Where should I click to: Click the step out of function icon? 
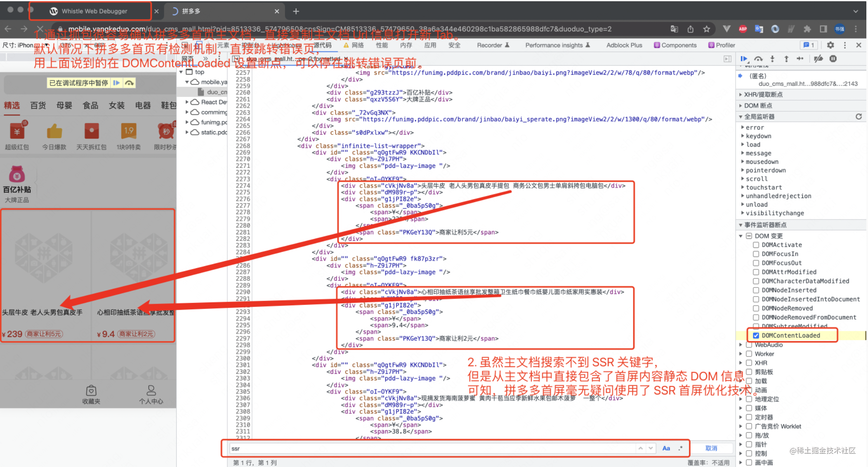[786, 59]
